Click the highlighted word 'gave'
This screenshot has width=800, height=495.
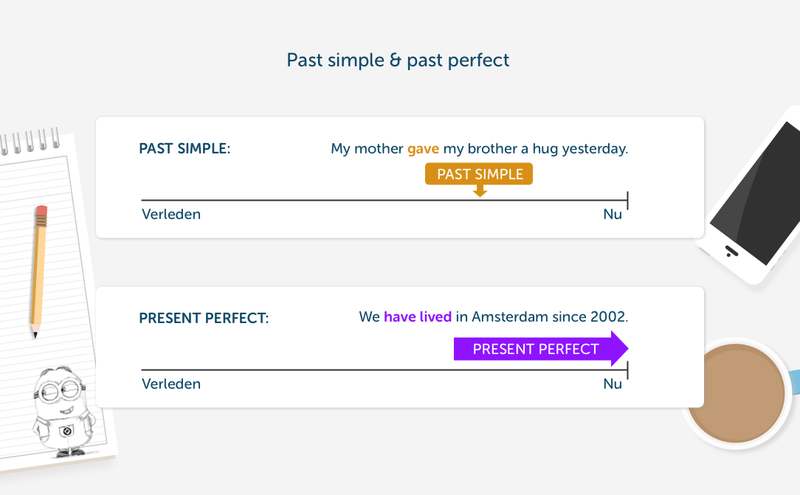pos(423,149)
